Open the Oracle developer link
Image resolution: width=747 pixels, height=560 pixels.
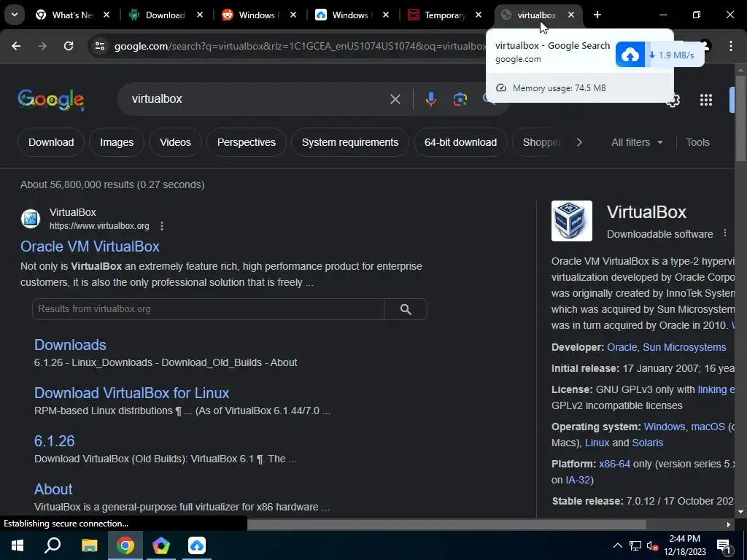(622, 347)
